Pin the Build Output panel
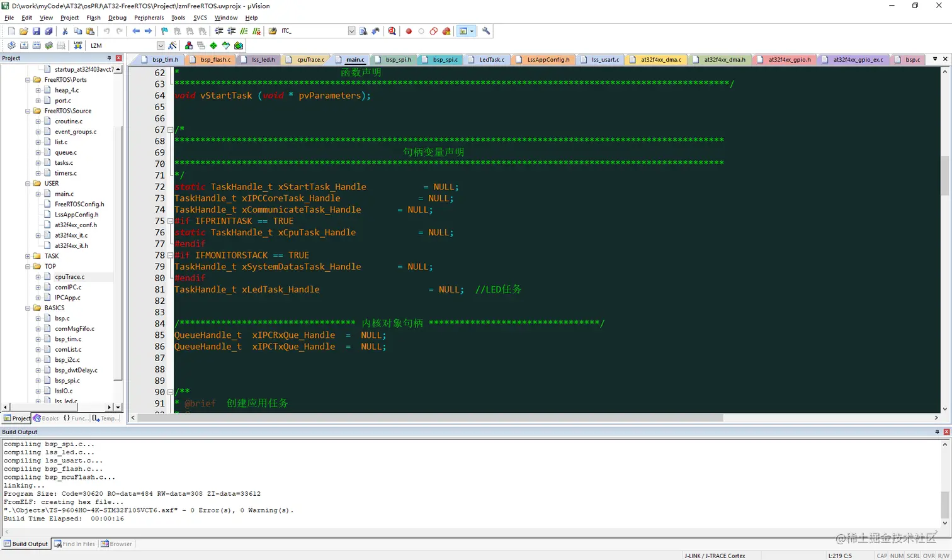952x560 pixels. click(937, 432)
